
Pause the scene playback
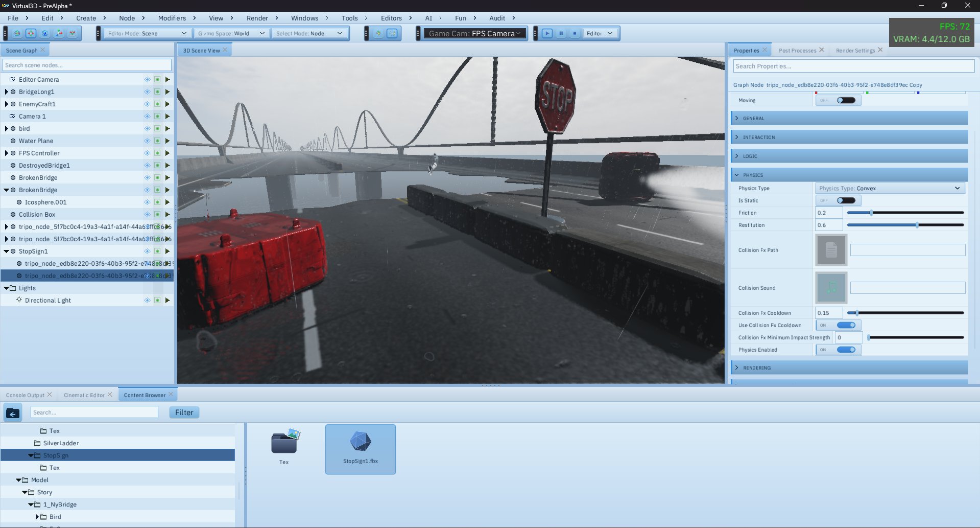pos(561,33)
